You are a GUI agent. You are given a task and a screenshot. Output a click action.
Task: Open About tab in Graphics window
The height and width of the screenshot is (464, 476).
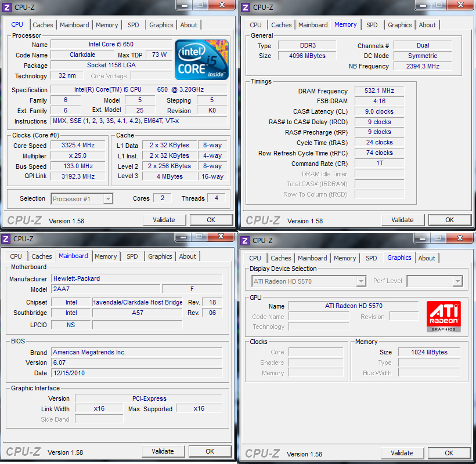coord(427,258)
